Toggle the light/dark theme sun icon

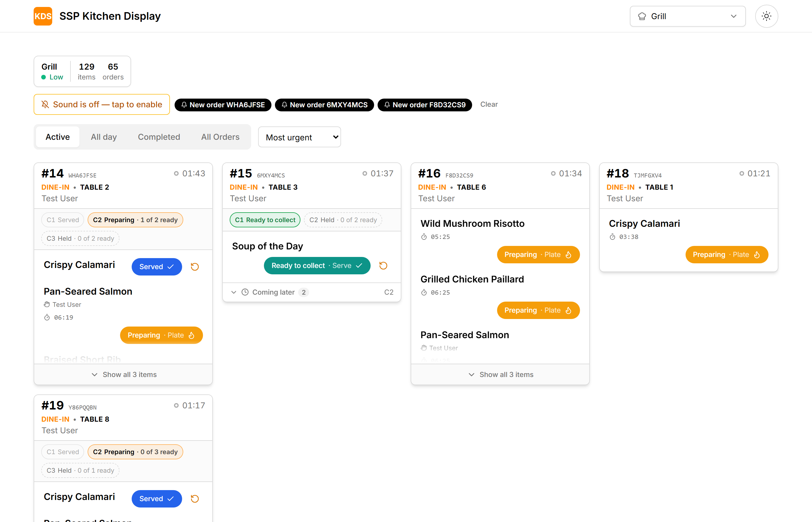point(766,16)
